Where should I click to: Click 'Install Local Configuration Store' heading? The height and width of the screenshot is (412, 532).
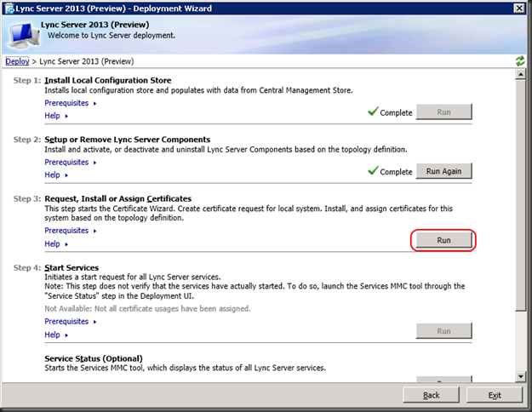108,80
